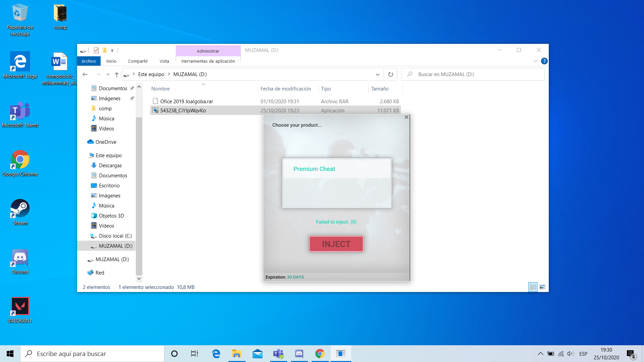
Task: Go up one folder level with arrow
Action: point(116,74)
